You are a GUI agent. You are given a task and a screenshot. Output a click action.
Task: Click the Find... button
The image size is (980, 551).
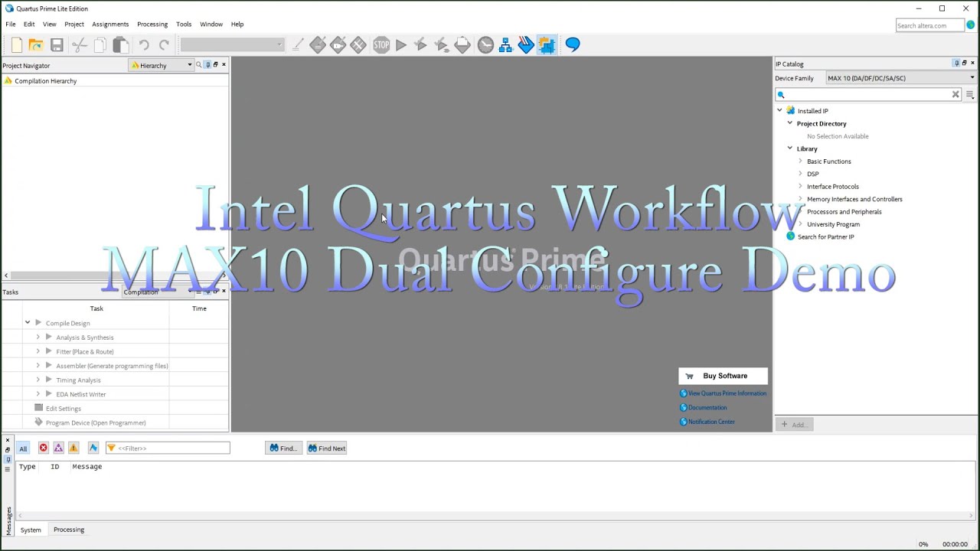[x=283, y=448]
